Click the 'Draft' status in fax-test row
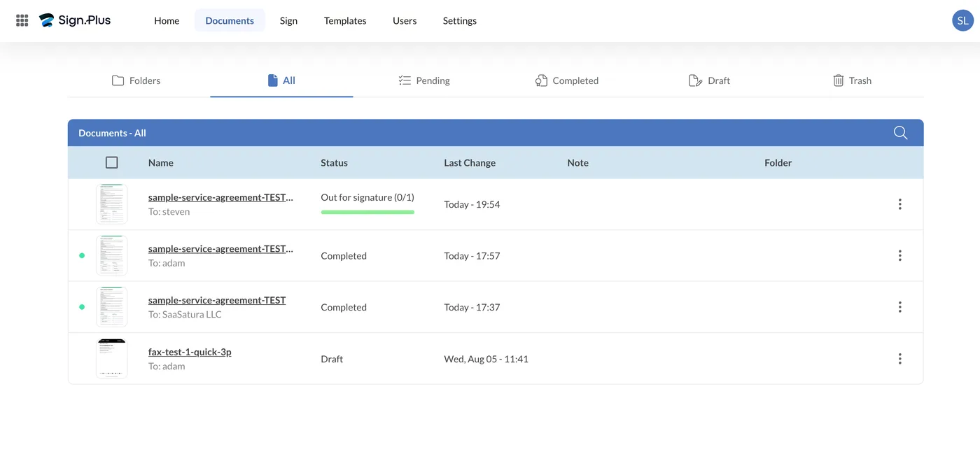The height and width of the screenshot is (463, 980). tap(332, 359)
